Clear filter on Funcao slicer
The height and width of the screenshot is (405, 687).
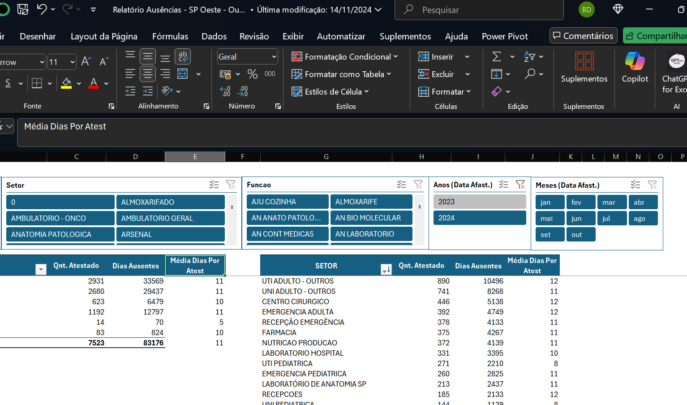(x=417, y=185)
